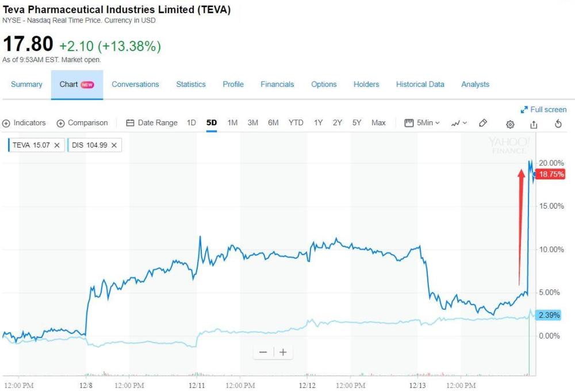Switch range to 2Y
575x392 pixels.
coord(338,123)
